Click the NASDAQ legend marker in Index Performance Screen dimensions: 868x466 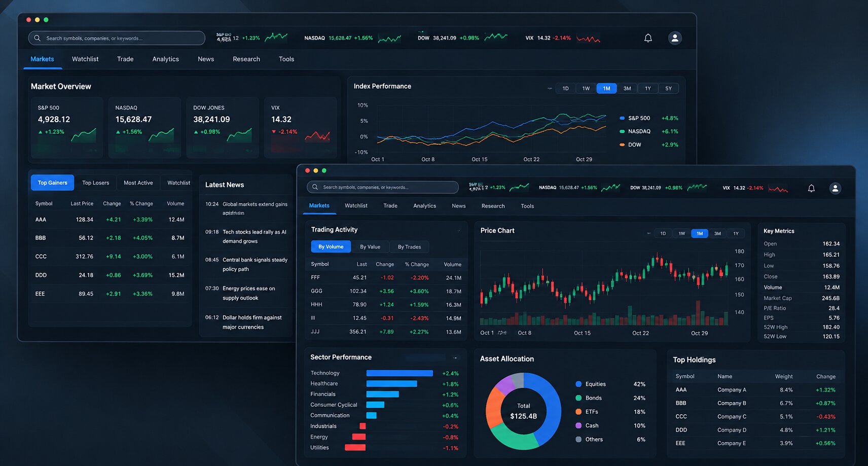pyautogui.click(x=622, y=131)
